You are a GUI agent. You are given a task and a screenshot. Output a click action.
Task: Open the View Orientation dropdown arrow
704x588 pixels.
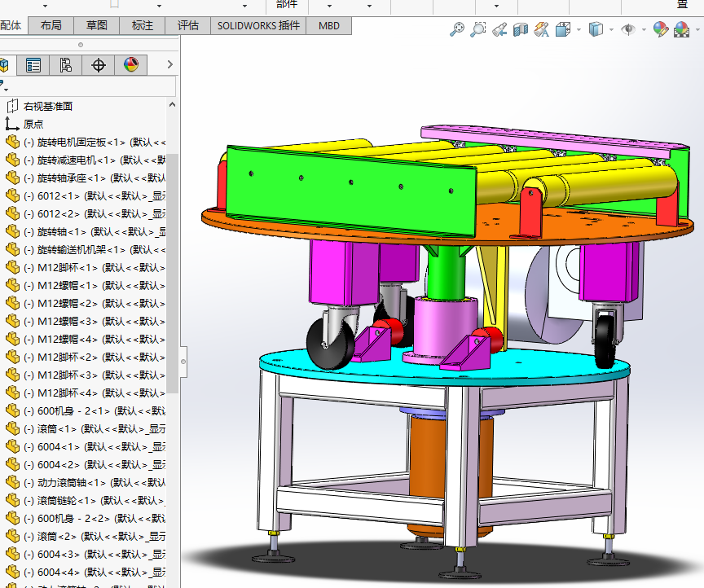tap(579, 29)
